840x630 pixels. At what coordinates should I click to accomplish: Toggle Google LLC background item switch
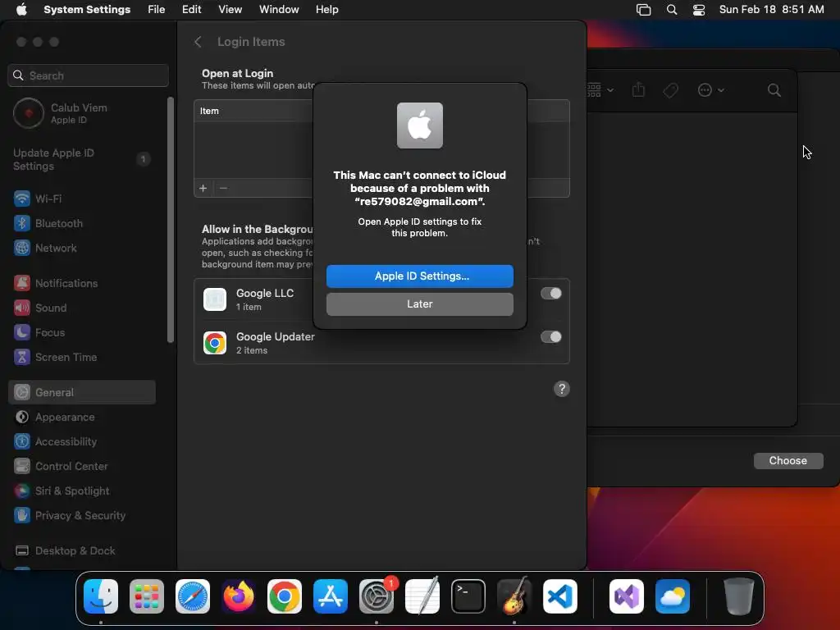click(550, 294)
